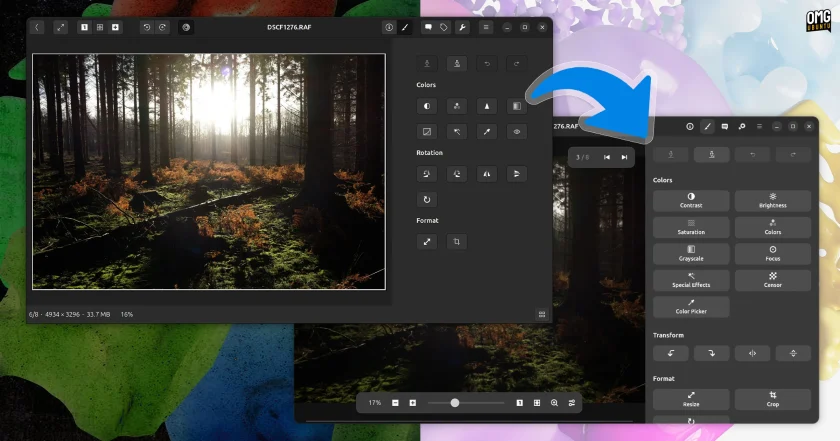Open comment button in new window header
The width and height of the screenshot is (840, 441).
click(x=724, y=126)
